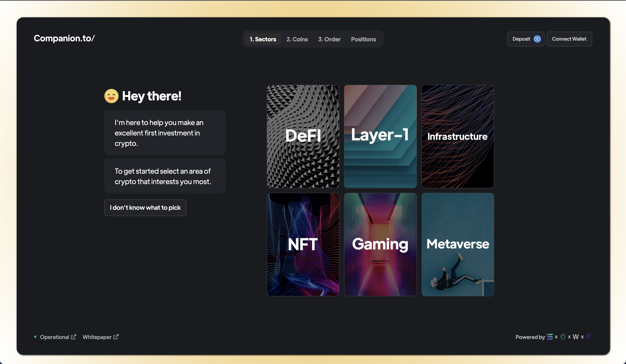Click "I don't know what to pick"

(x=145, y=208)
